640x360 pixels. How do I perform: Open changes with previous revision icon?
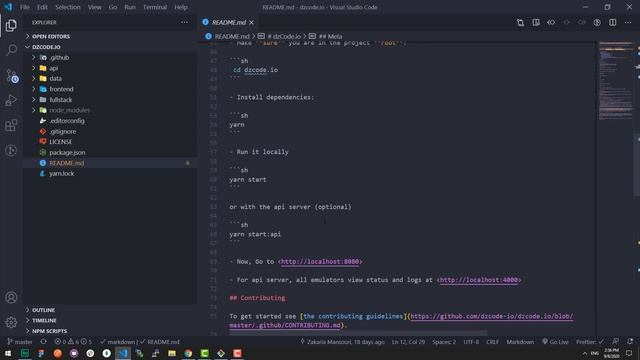pos(551,22)
